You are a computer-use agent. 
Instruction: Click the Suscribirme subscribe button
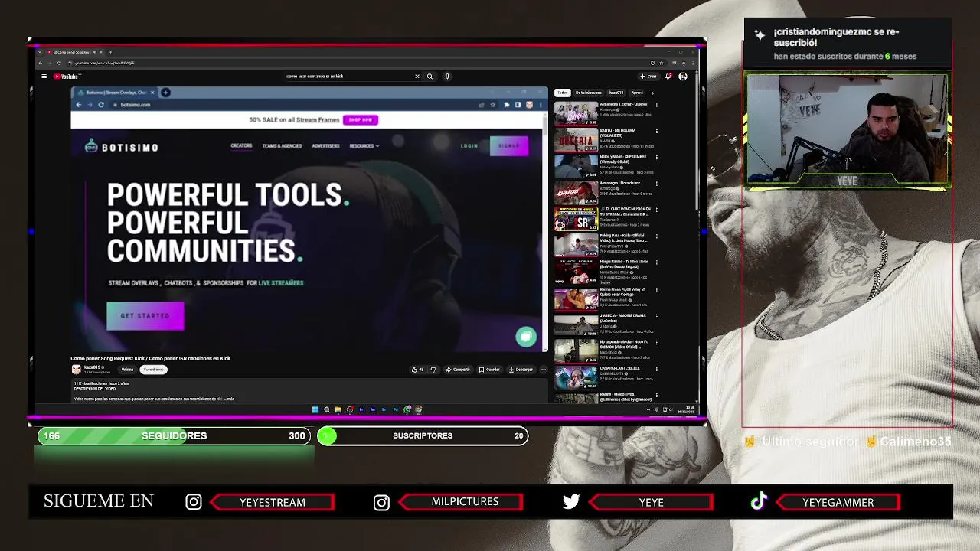[x=153, y=370]
